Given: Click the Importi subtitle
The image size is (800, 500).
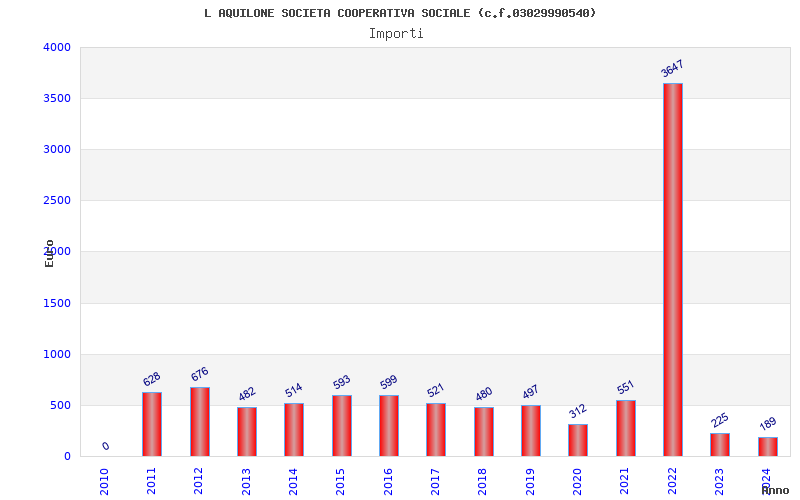Looking at the screenshot, I should click(396, 34).
